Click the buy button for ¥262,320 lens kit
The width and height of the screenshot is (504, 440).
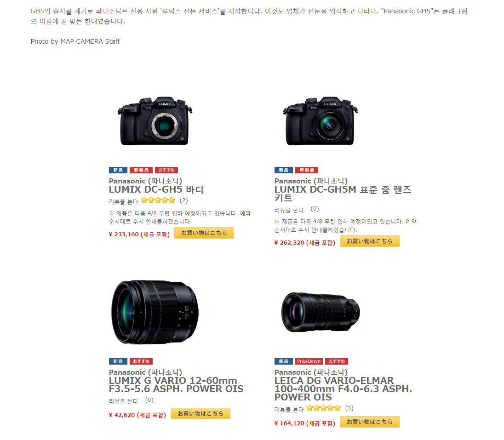[x=370, y=241]
